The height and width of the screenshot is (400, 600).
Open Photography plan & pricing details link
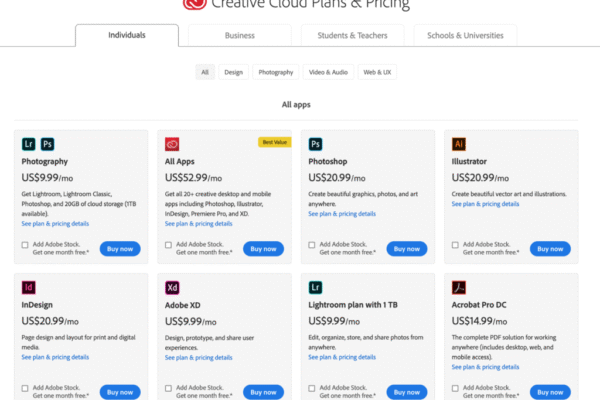point(55,224)
